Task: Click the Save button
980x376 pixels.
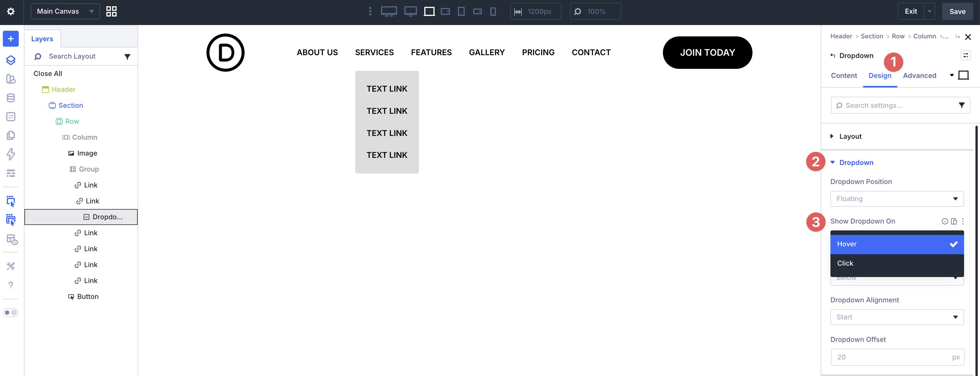Action: point(958,11)
